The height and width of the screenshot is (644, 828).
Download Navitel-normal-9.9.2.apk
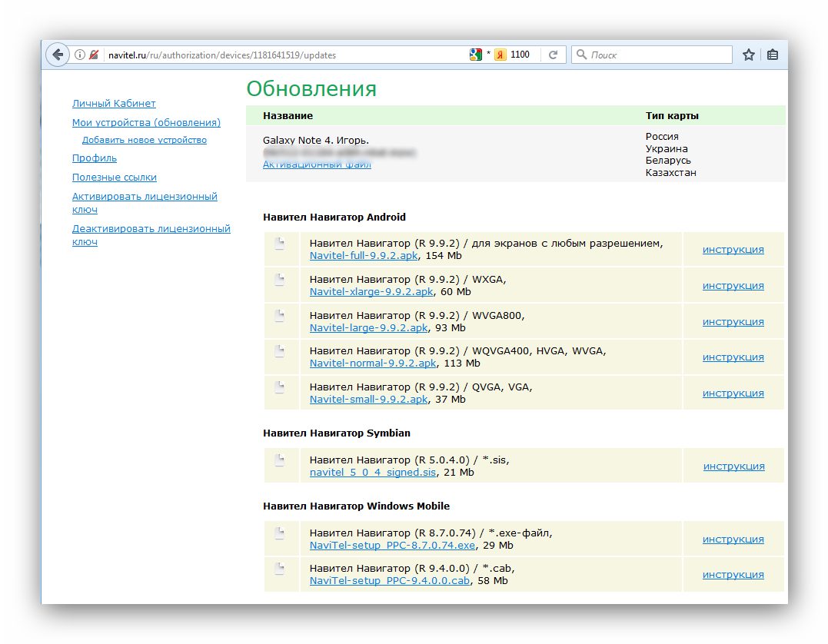tap(373, 363)
